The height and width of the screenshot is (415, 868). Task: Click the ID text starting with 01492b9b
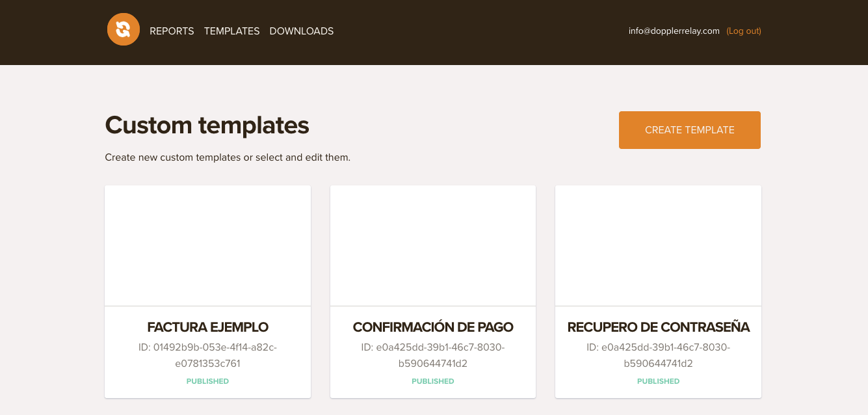tap(208, 355)
